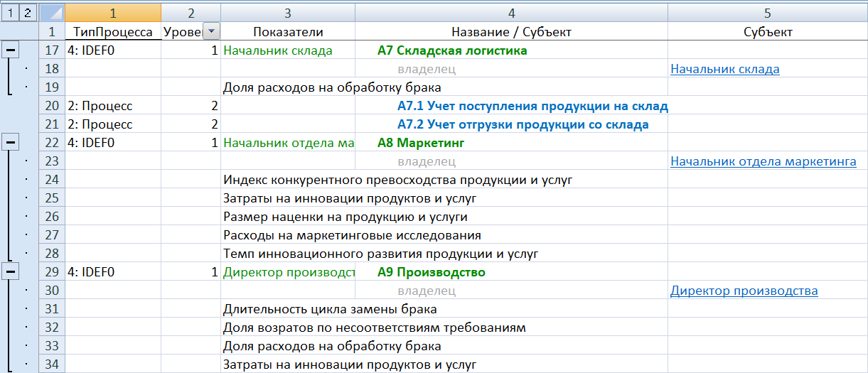Collapse the A7 Складская логистика group
Screen dimensions: 868x373
pyautogui.click(x=10, y=50)
